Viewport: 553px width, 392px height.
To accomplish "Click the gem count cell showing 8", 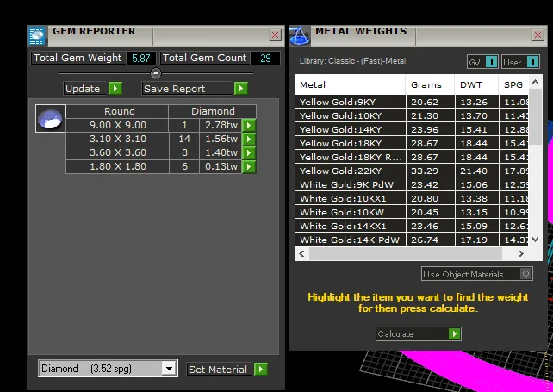I will pos(184,152).
